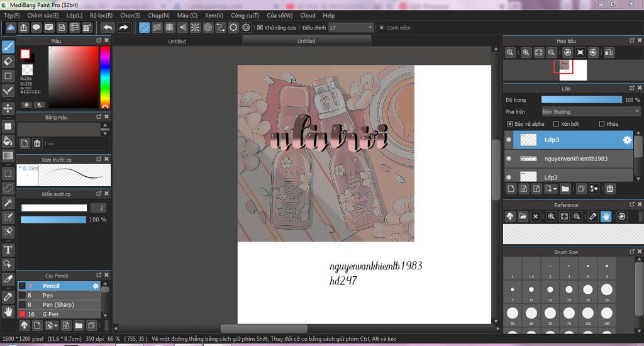
Task: Select the Pen (Sharp) brush
Action: tap(58, 304)
